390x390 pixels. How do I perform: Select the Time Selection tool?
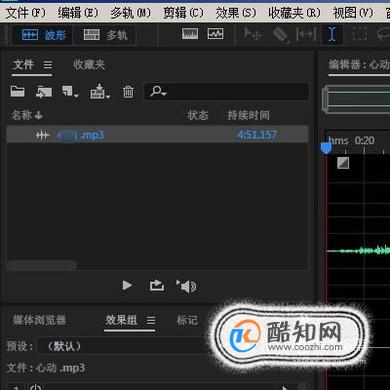pyautogui.click(x=332, y=34)
